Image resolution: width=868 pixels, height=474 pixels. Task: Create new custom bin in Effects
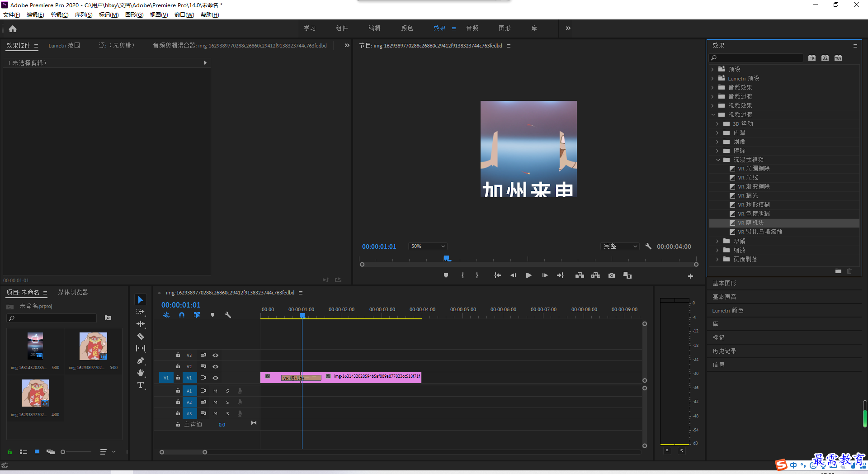[x=838, y=271]
